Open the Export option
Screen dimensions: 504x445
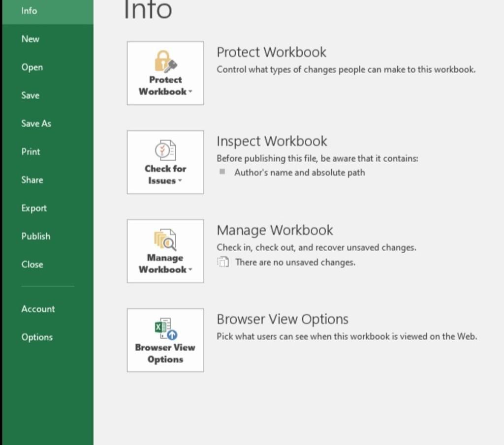[34, 208]
